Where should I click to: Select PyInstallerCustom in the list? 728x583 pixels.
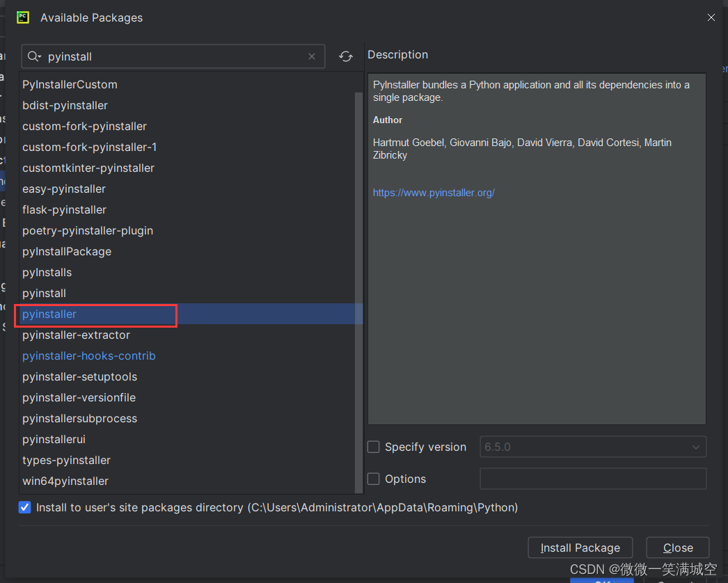click(191, 84)
